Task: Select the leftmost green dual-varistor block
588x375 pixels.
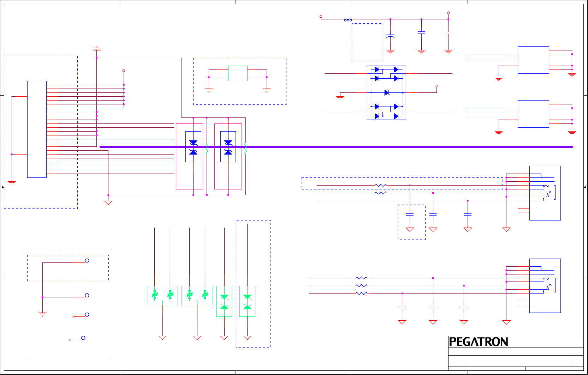Action: [x=162, y=295]
